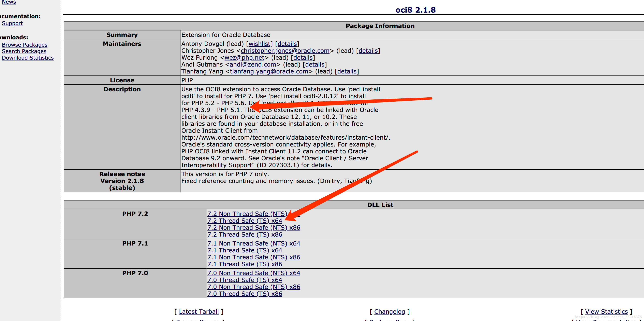Click wez@php.net email link
The height and width of the screenshot is (321, 644).
tap(245, 58)
